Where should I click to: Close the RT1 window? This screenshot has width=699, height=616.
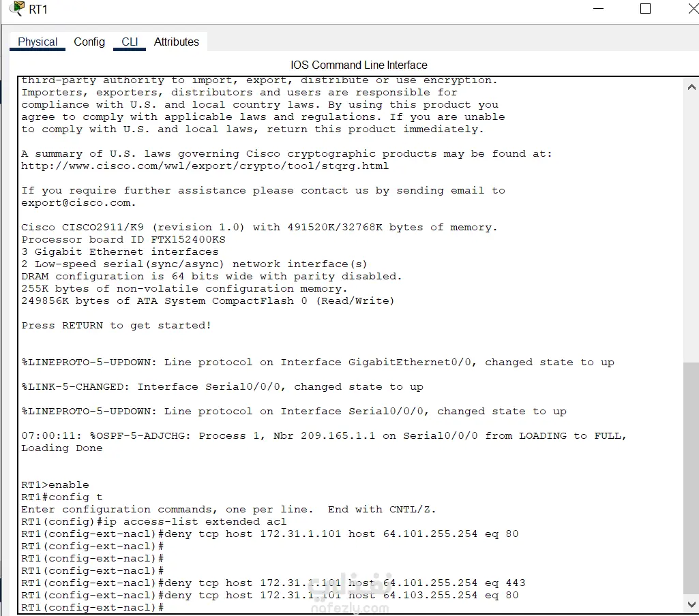pyautogui.click(x=694, y=8)
